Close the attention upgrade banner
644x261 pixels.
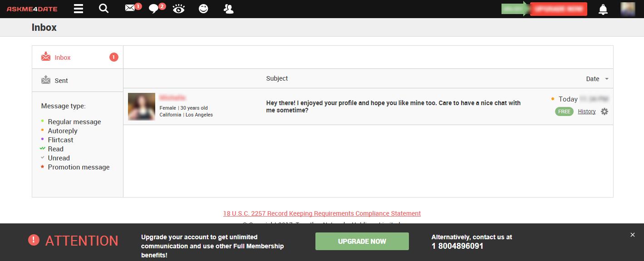633,235
